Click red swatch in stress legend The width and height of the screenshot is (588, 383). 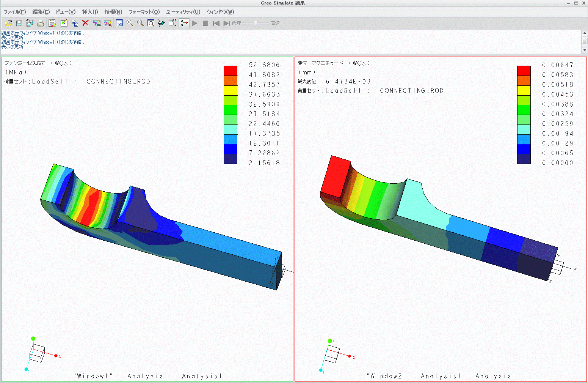230,71
